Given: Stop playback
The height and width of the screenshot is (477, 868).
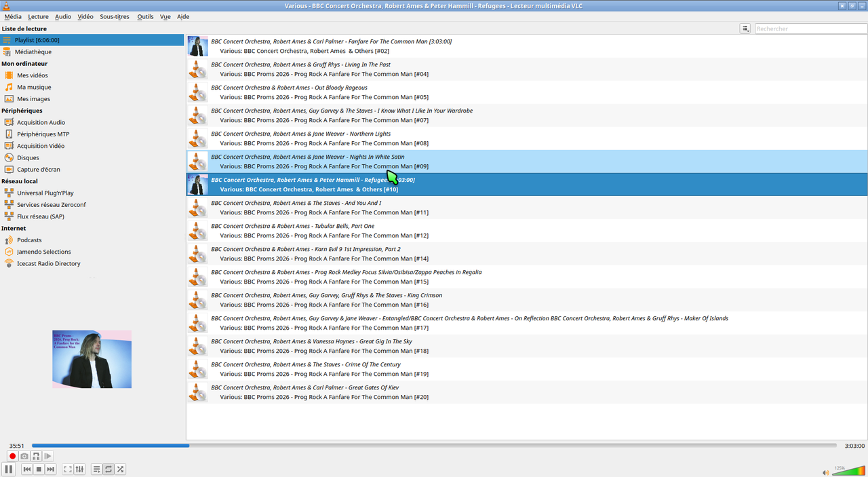Looking at the screenshot, I should [x=39, y=469].
